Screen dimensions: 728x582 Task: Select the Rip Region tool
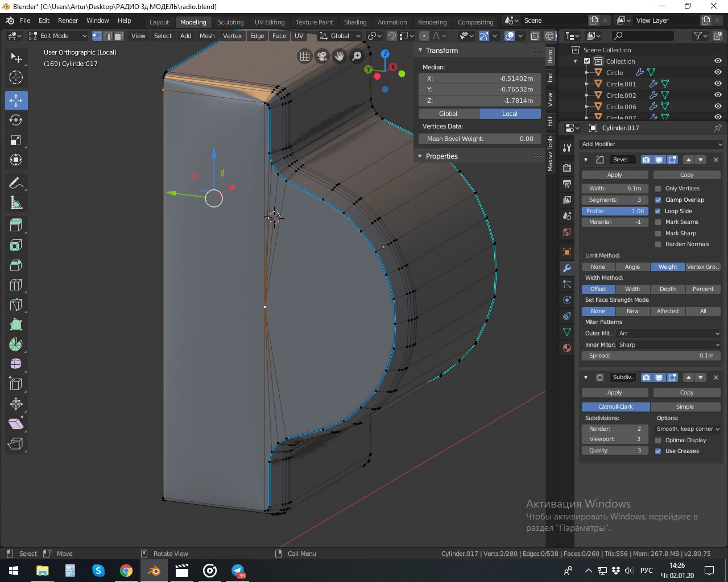16,444
